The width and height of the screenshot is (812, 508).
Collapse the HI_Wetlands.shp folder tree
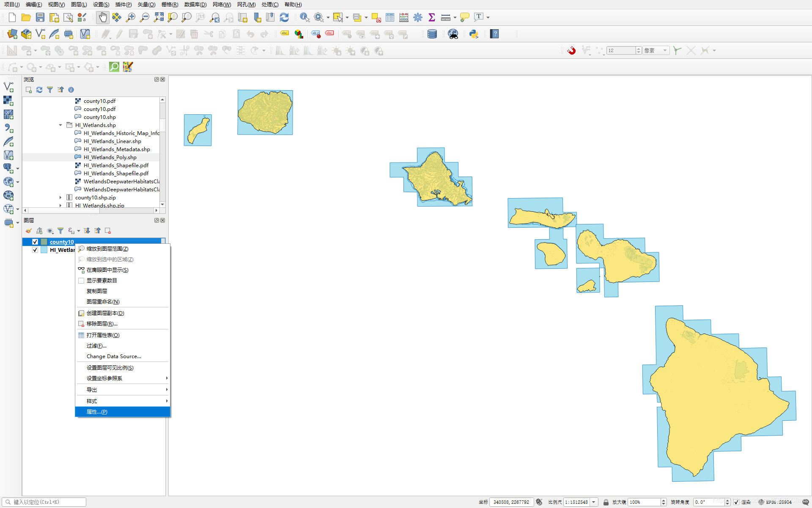60,125
